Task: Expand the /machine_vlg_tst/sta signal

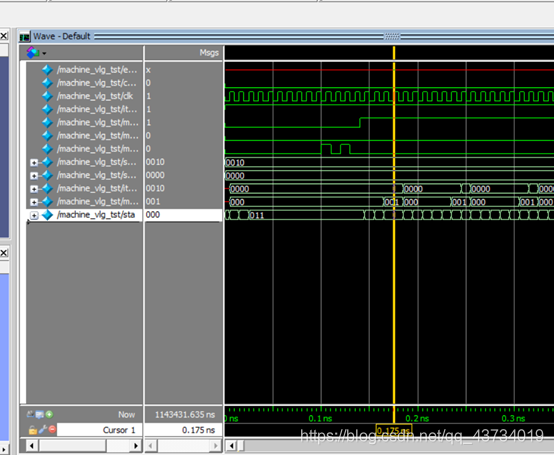Action: pyautogui.click(x=34, y=215)
